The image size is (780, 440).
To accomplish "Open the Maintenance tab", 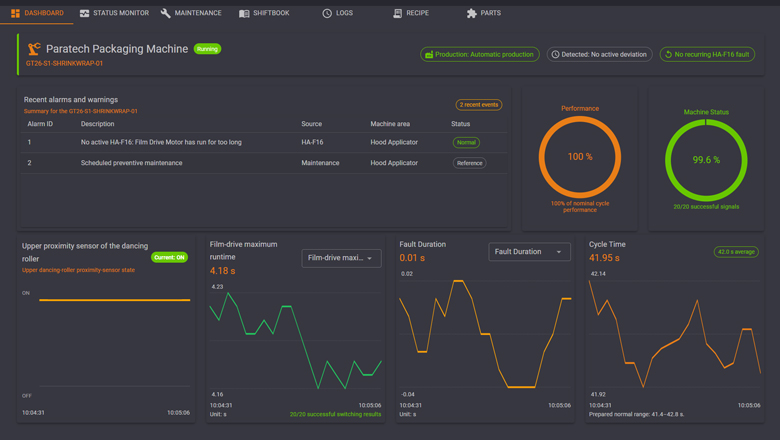I will [x=191, y=13].
